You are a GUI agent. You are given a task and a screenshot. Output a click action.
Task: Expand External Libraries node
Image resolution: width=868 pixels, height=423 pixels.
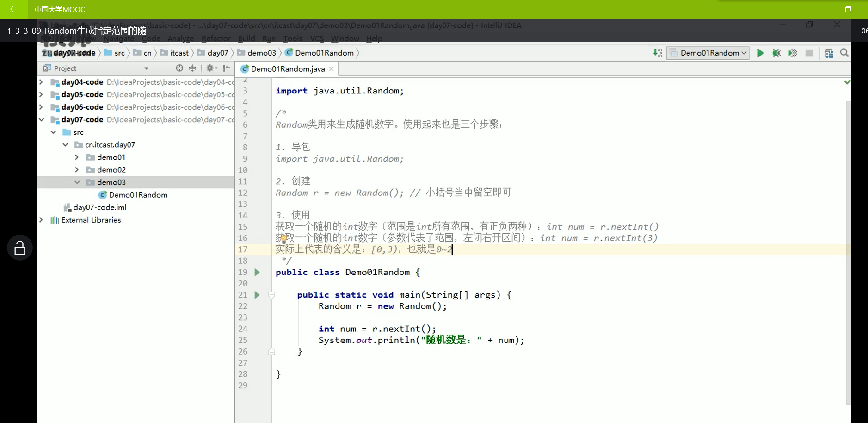(x=41, y=219)
